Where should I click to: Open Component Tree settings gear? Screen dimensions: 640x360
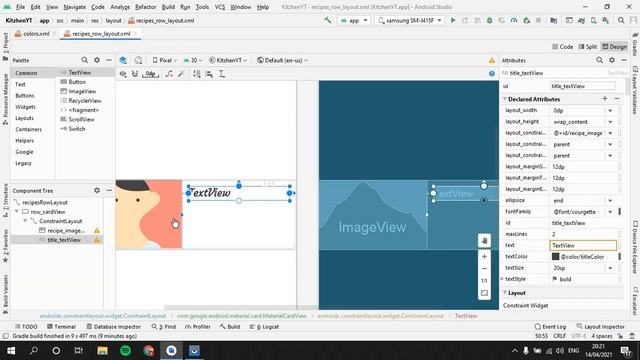click(x=97, y=190)
